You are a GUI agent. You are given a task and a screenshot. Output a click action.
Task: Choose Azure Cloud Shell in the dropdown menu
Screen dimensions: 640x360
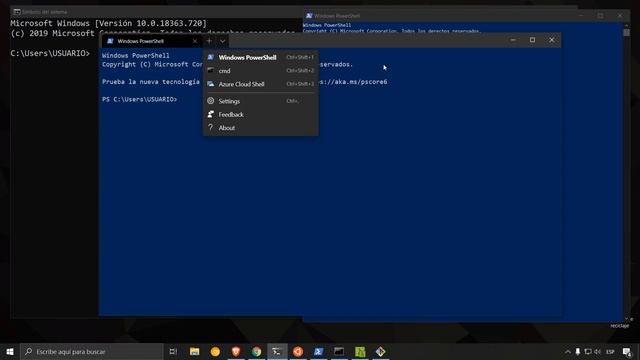coord(260,84)
